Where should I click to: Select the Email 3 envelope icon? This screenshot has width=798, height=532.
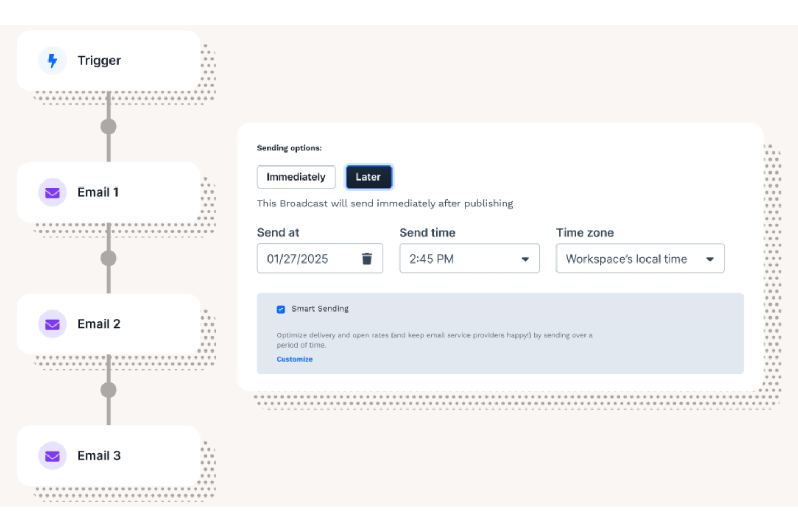click(x=52, y=456)
